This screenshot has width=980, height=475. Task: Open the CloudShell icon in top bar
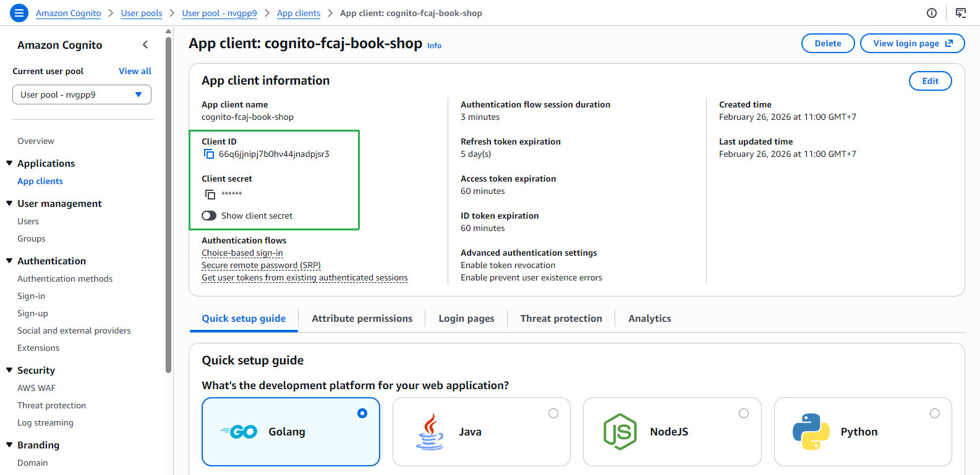pos(961,13)
